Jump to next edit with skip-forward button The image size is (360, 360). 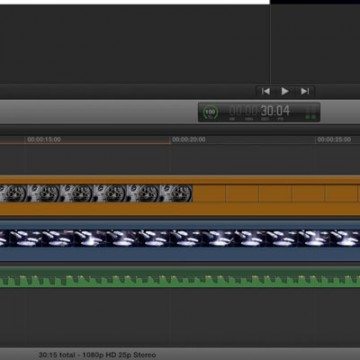[x=305, y=91]
